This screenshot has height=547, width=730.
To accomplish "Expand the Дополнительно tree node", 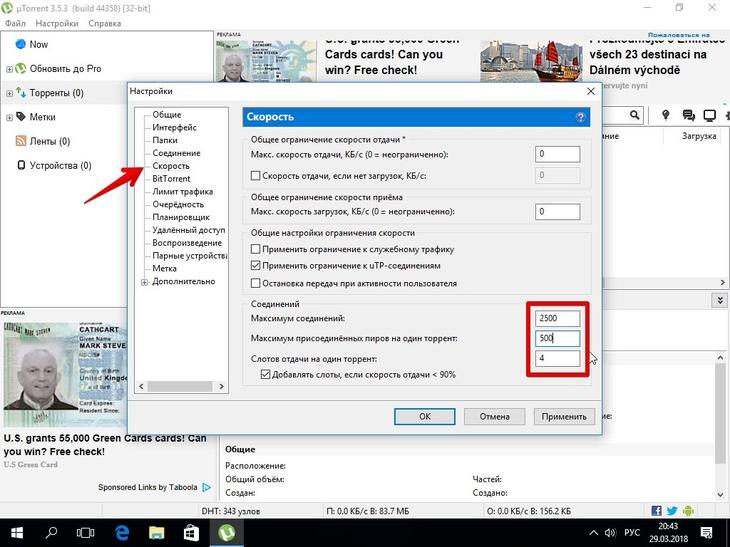I will [144, 282].
